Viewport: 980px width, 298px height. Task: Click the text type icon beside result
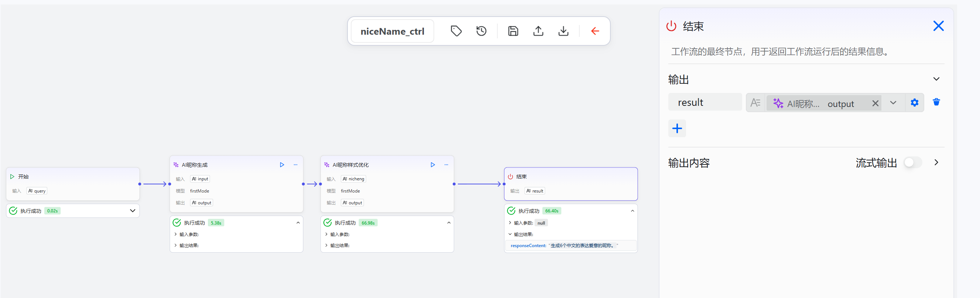coord(755,103)
